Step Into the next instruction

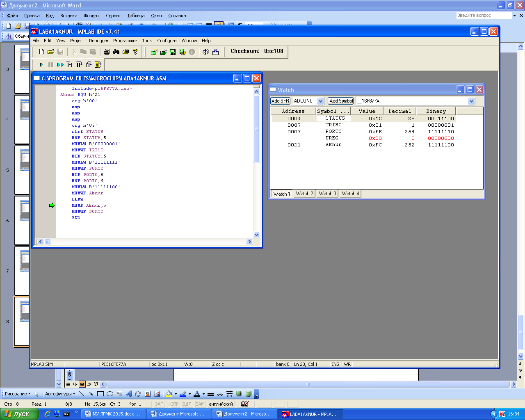[70, 64]
